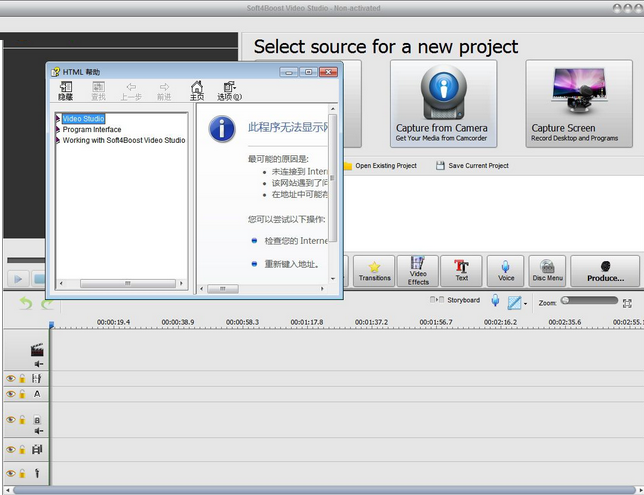
Task: Click the audio mix track icon
Action: tap(37, 449)
